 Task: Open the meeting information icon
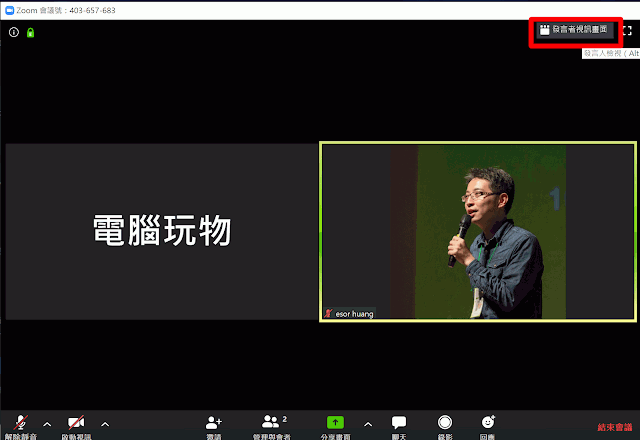(14, 32)
